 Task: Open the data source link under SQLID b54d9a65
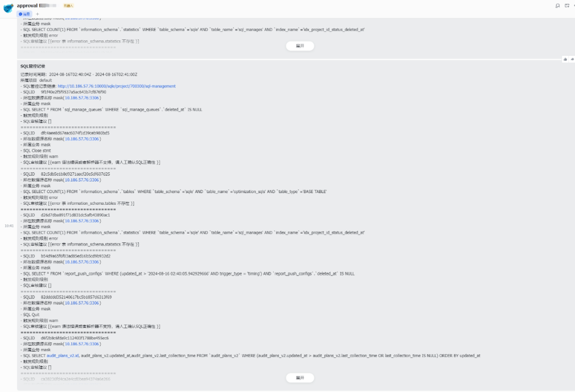pyautogui.click(x=82, y=262)
